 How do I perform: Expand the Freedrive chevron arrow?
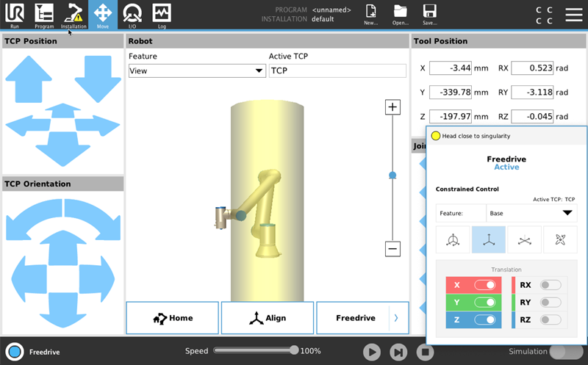coord(396,318)
